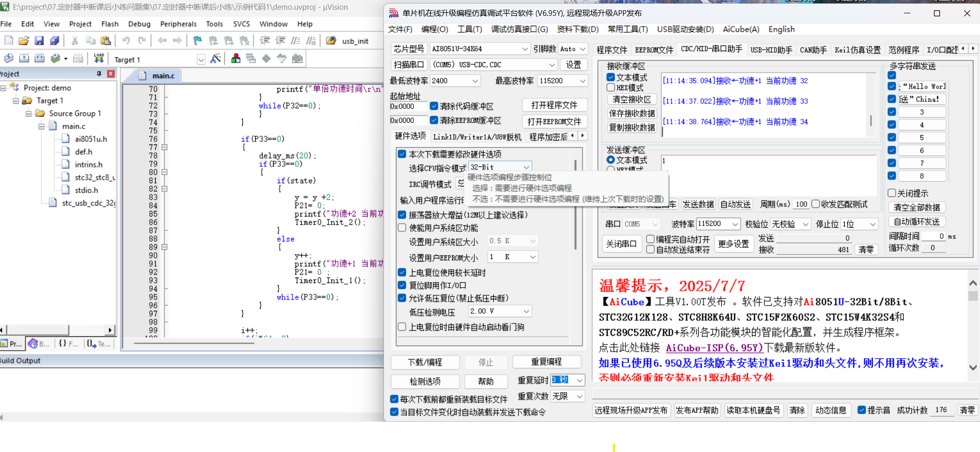
Task: Open the AiCube-ISP(6.95Y) download link
Action: click(x=714, y=348)
